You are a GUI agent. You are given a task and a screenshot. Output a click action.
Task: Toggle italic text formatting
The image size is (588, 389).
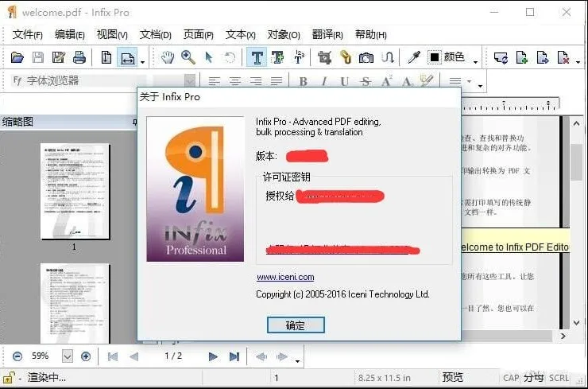[323, 81]
